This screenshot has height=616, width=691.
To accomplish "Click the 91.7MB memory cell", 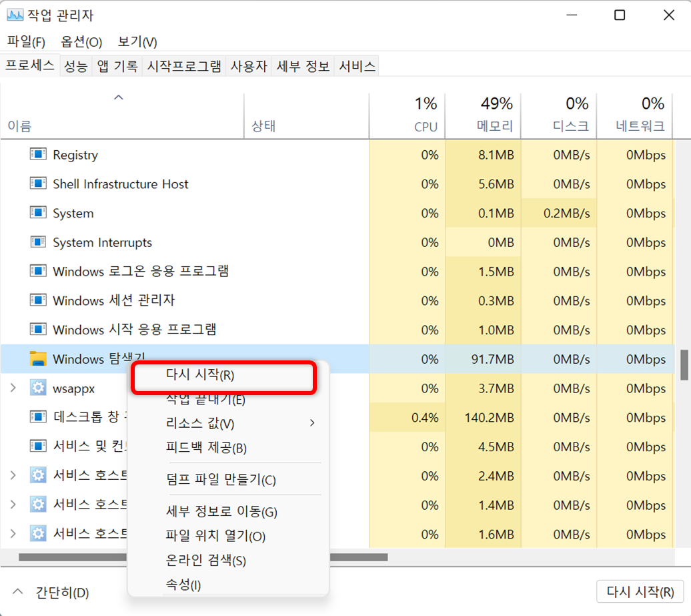I will 483,359.
